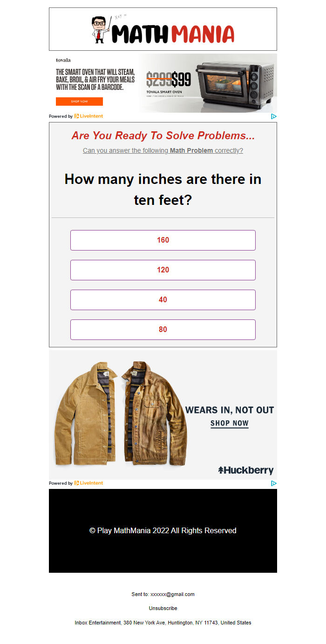
Task: Click the AdChoices icon below the Huckberry ad
Action: [274, 483]
